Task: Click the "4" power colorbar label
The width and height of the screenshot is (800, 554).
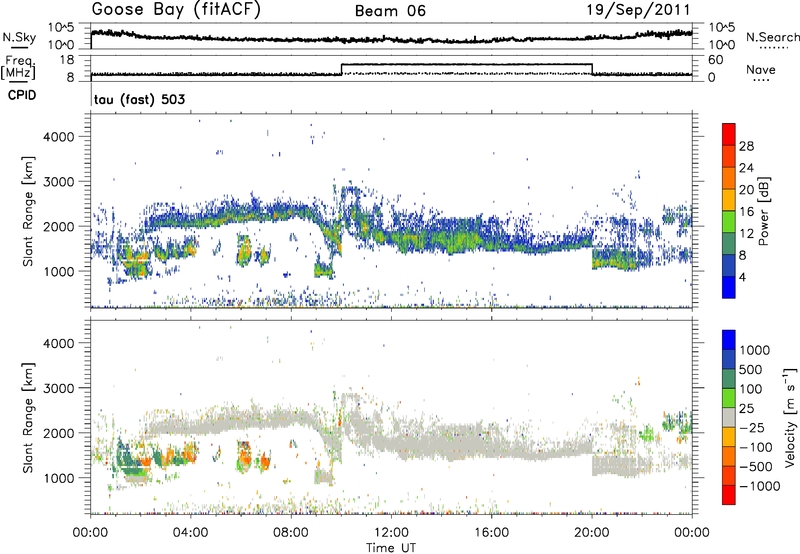Action: click(x=742, y=278)
